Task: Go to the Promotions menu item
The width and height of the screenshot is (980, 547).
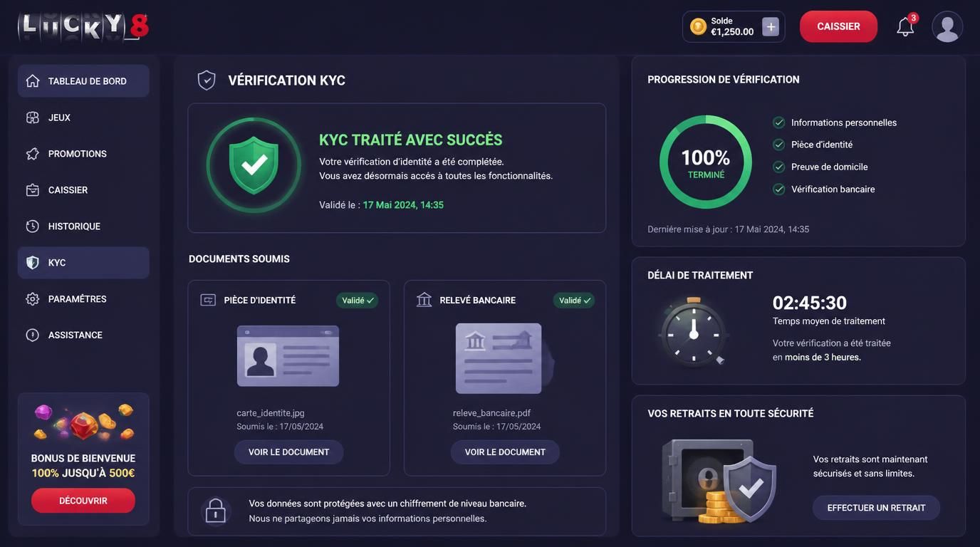Action: [x=83, y=154]
